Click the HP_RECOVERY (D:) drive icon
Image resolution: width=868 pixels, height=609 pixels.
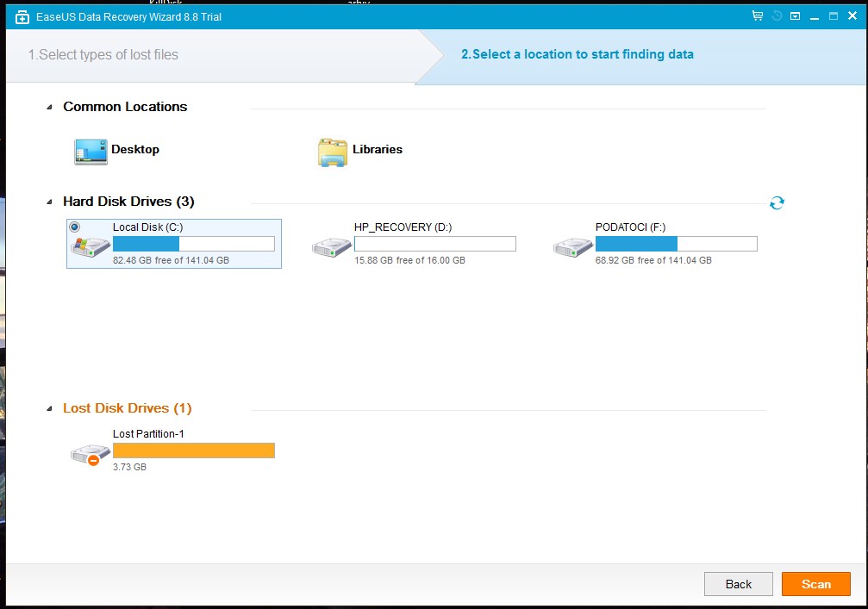(332, 247)
